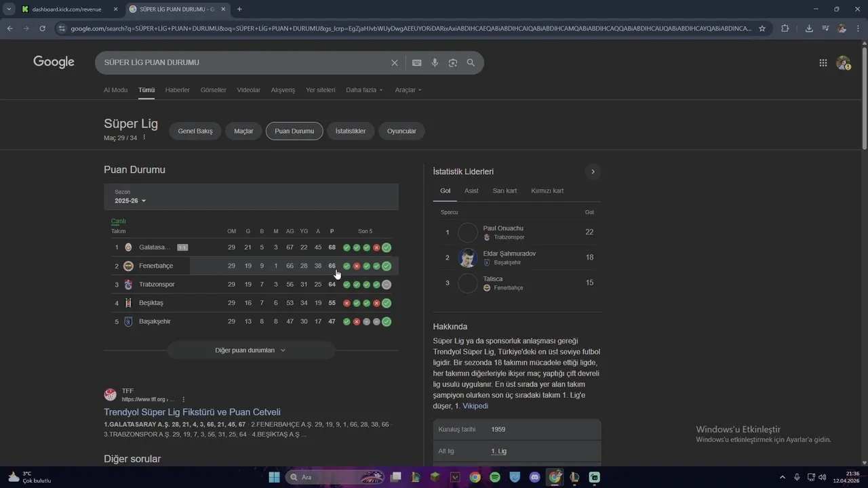Expand Diğer puan durumları
The height and width of the screenshot is (488, 868).
click(x=251, y=350)
